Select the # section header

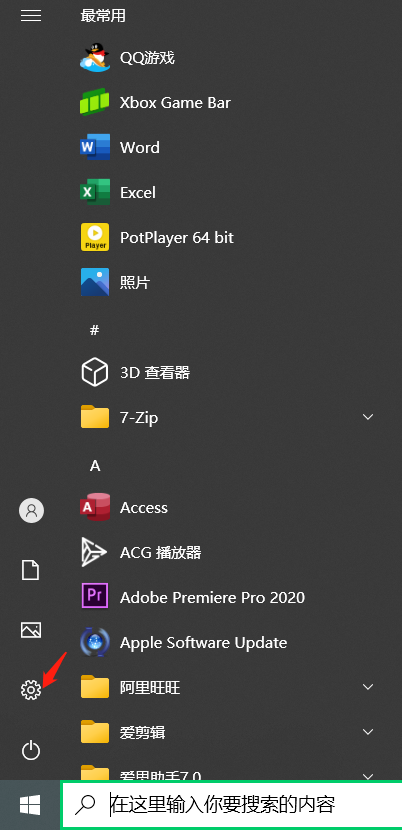click(x=94, y=330)
